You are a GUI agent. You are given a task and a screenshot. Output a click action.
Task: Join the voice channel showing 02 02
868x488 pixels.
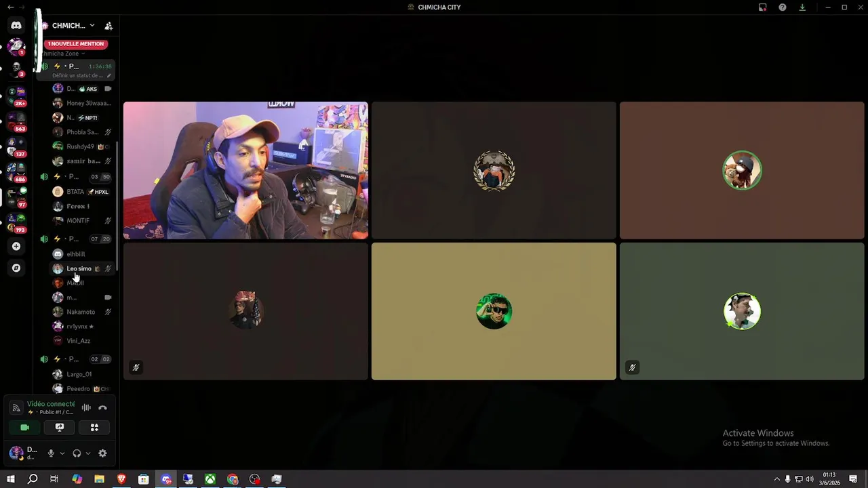tap(76, 359)
